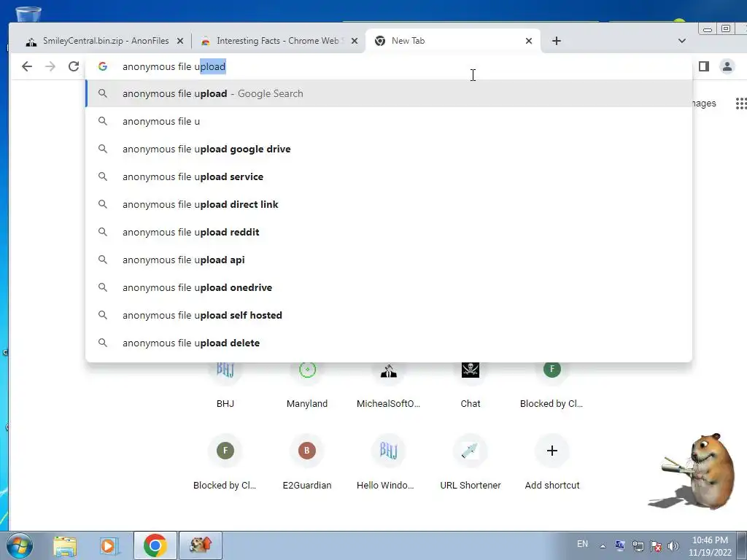Choose 'anonymous file upload delete' suggestion
This screenshot has height=560, width=747.
click(x=388, y=343)
